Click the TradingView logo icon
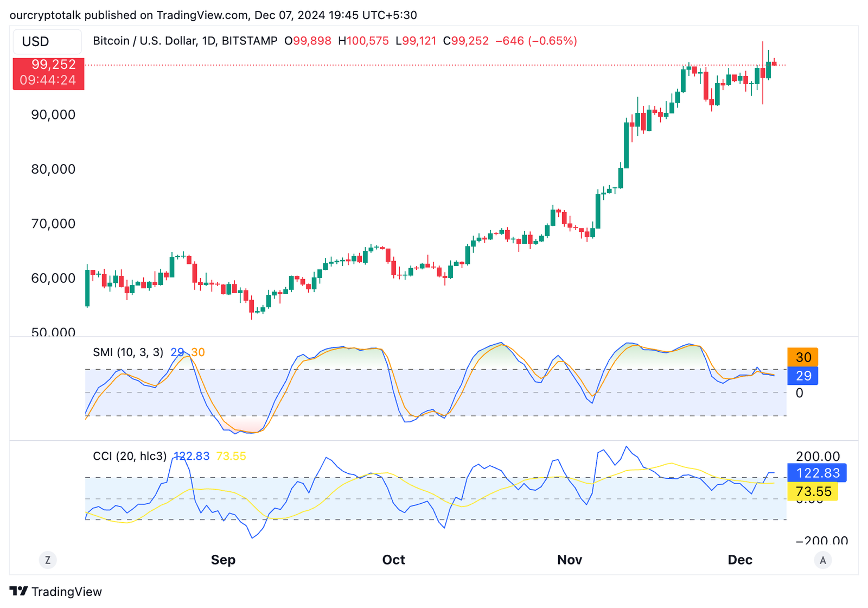 (18, 591)
